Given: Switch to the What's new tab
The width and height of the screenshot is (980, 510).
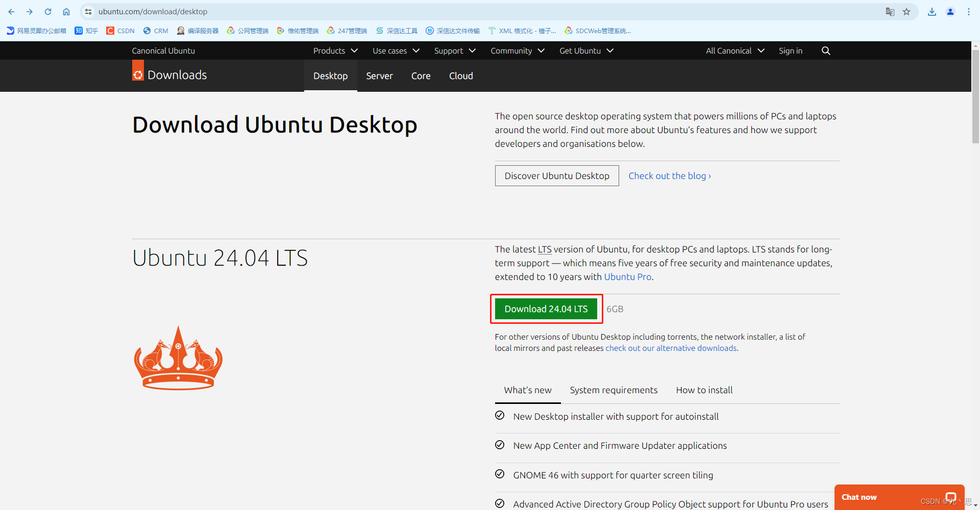Looking at the screenshot, I should [x=528, y=390].
